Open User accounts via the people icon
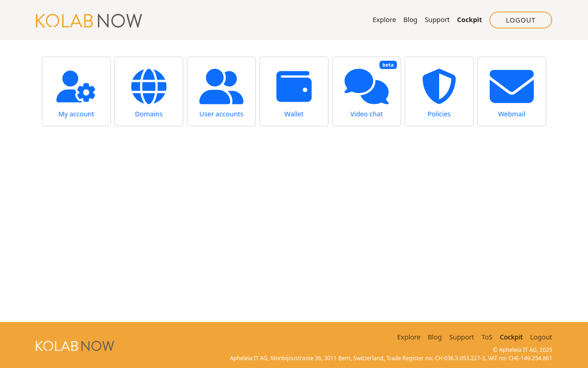The height and width of the screenshot is (368, 588). 221,86
